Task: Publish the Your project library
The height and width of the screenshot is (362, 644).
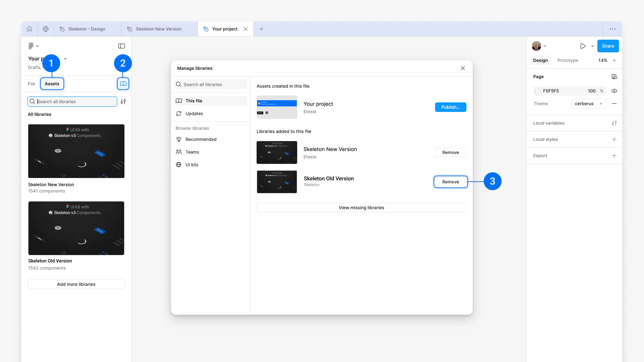Action: (450, 107)
